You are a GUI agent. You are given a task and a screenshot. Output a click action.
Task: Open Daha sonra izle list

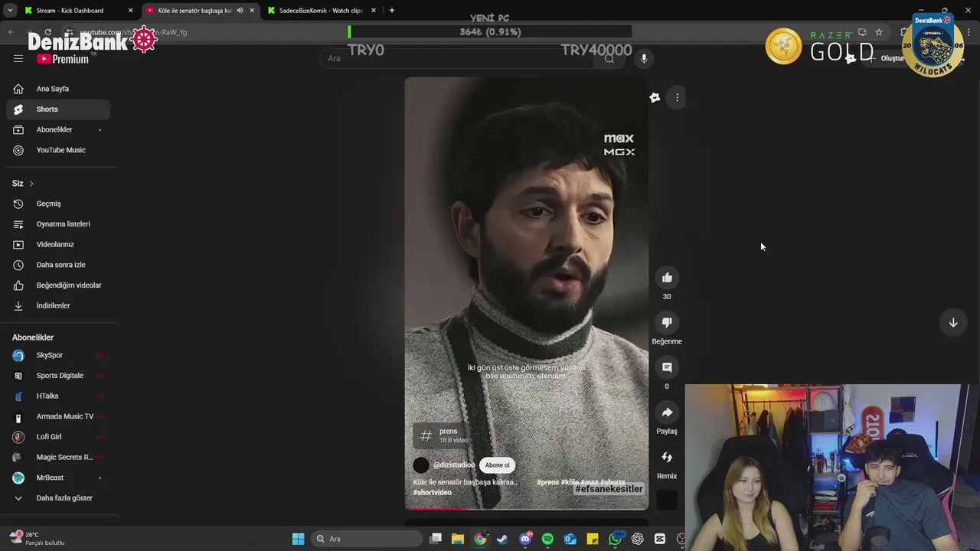58,265
